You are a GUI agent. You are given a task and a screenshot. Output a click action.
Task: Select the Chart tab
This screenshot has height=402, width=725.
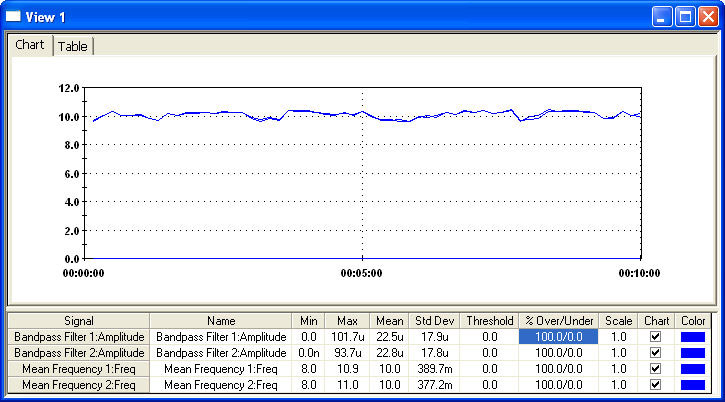[30, 45]
